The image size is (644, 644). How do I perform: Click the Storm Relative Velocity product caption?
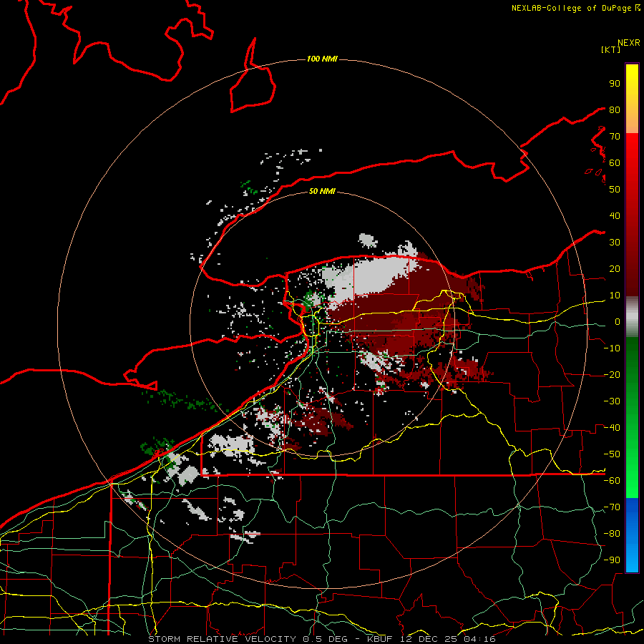[x=322, y=639]
